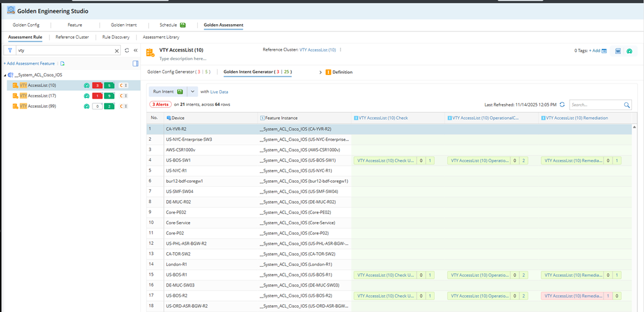Refresh the assessment rule list
The height and width of the screenshot is (312, 644).
point(126,51)
